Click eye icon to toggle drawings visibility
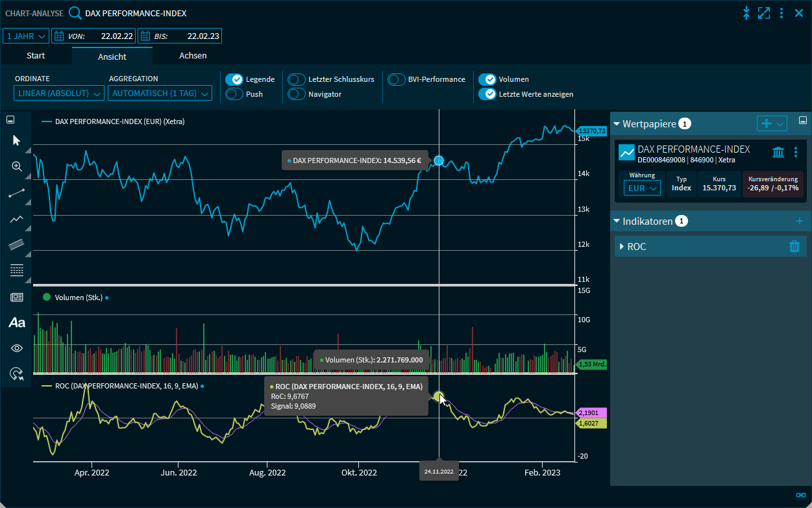The image size is (812, 508). click(17, 348)
